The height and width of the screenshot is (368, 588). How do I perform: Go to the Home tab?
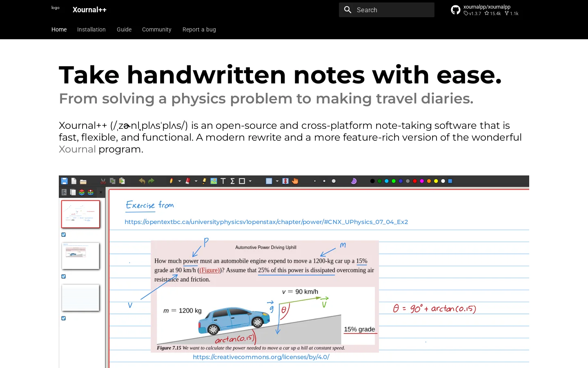coord(59,29)
